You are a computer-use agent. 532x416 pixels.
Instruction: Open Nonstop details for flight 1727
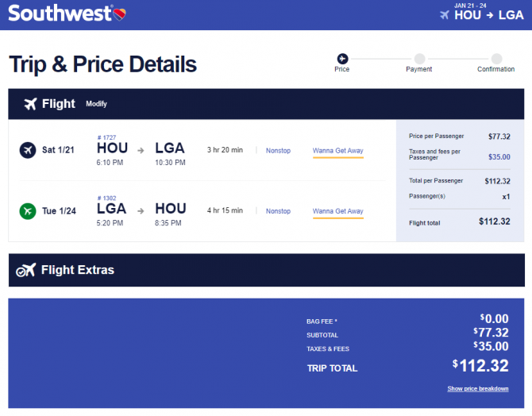(278, 151)
